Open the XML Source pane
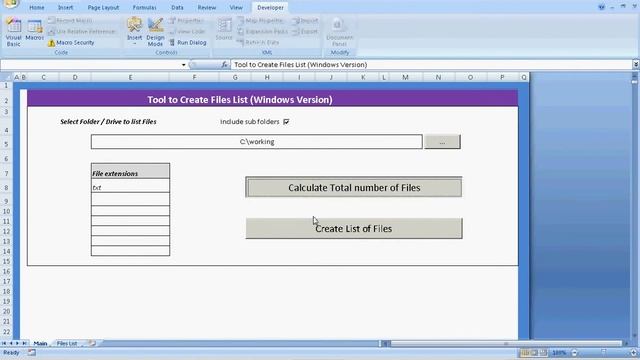The height and width of the screenshot is (360, 640). pos(224,29)
